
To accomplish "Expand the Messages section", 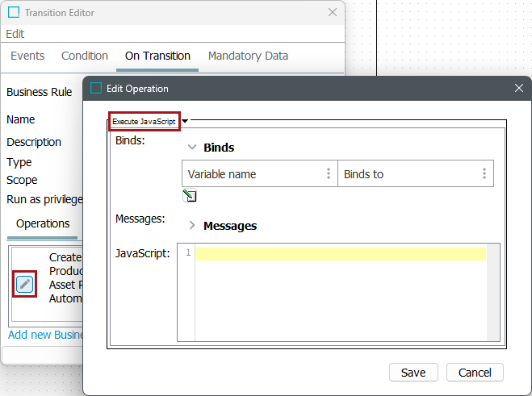I will 192,225.
